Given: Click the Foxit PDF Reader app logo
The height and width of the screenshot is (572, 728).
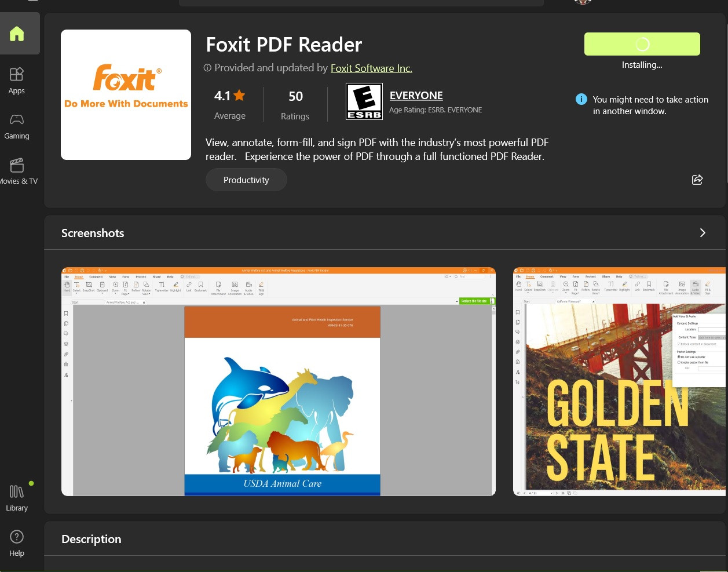Looking at the screenshot, I should click(x=126, y=94).
